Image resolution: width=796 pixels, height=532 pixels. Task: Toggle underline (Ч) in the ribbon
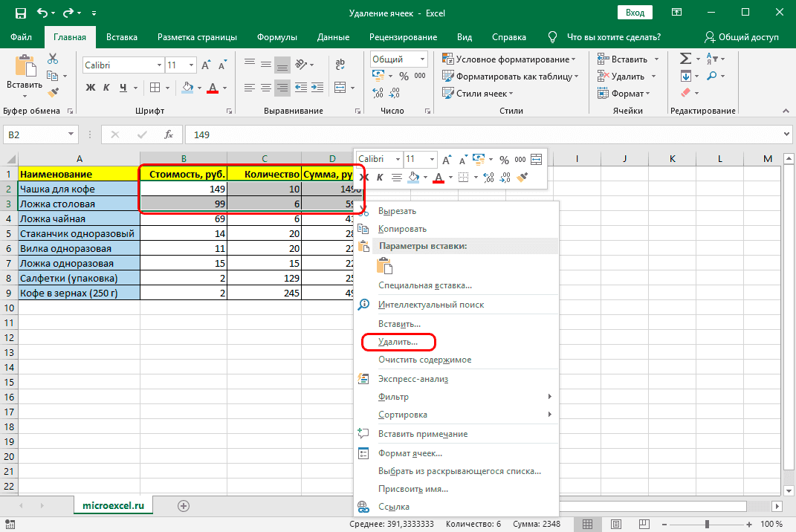(x=123, y=88)
